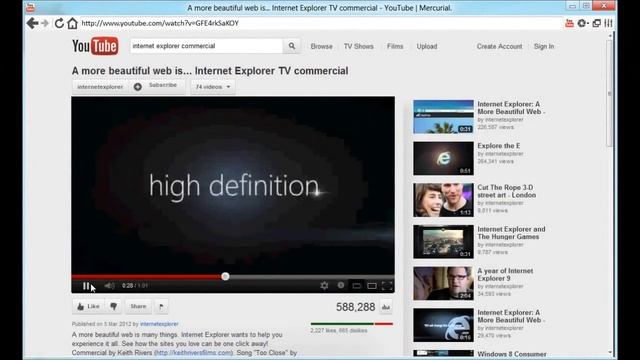This screenshot has height=360, width=640.
Task: Click the likes/dislikes rating bar
Action: 351,324
